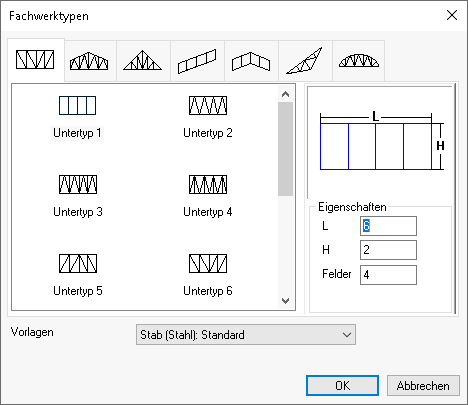Choose the slanted wedge truss tab
Viewport: 468px width, 405px height.
coord(305,61)
